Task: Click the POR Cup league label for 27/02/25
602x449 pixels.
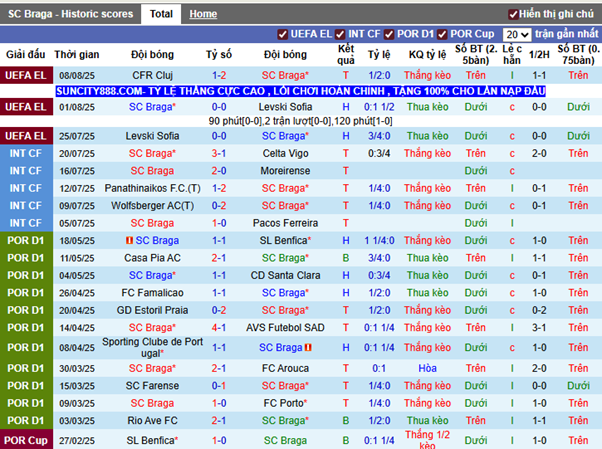Action: coord(26,441)
